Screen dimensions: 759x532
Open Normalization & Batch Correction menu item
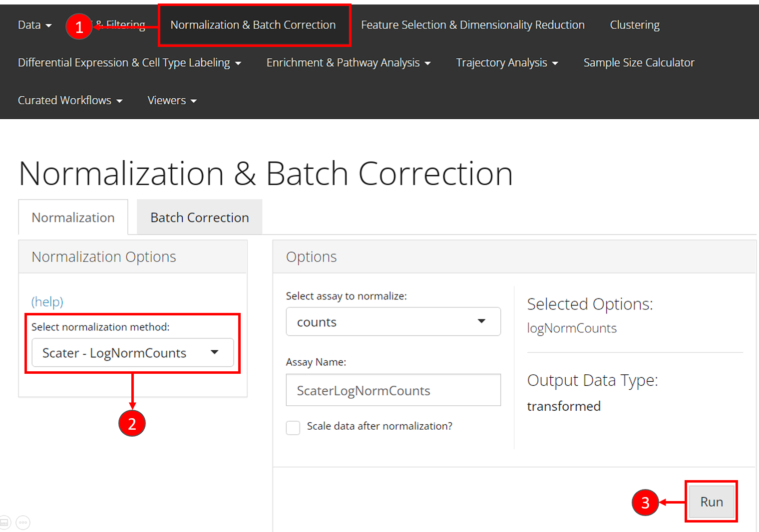point(253,25)
